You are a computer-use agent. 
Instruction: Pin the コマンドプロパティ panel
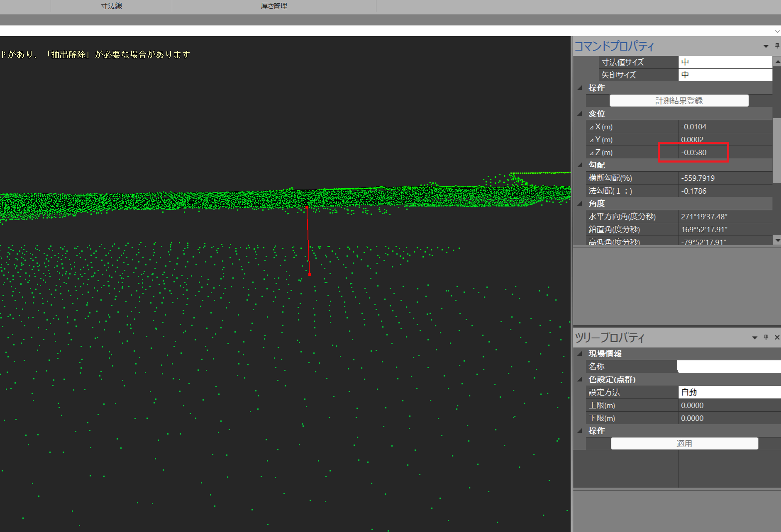pos(777,46)
